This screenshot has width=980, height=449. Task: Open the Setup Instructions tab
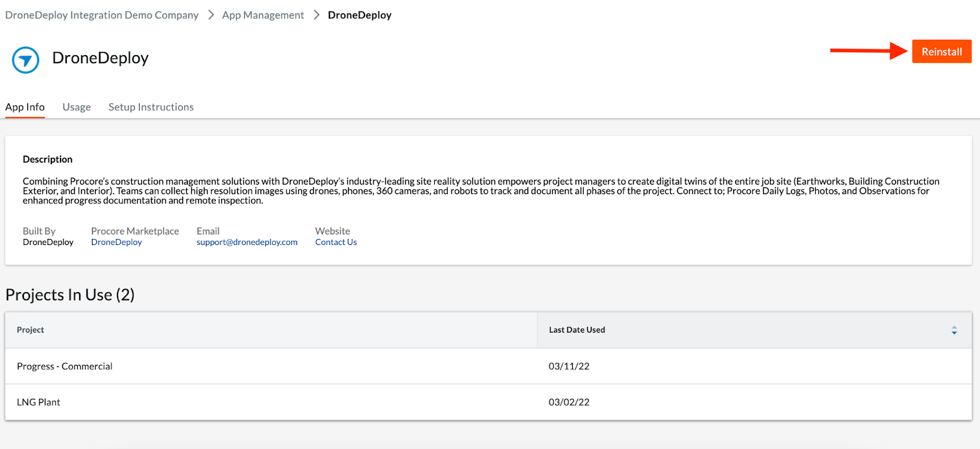pos(151,107)
